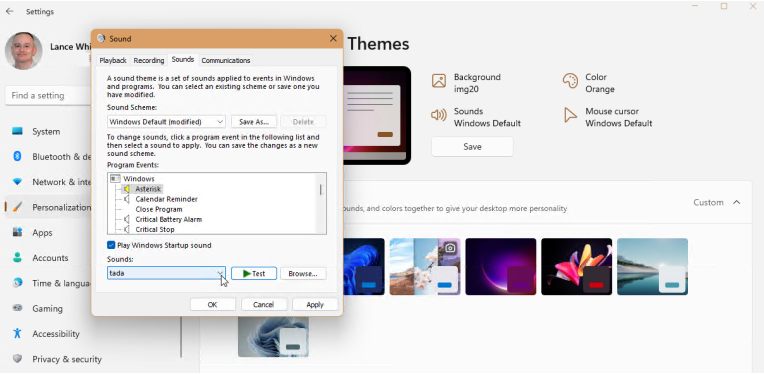Image resolution: width=764 pixels, height=374 pixels.
Task: Switch to the Communications tab
Action: [x=226, y=60]
